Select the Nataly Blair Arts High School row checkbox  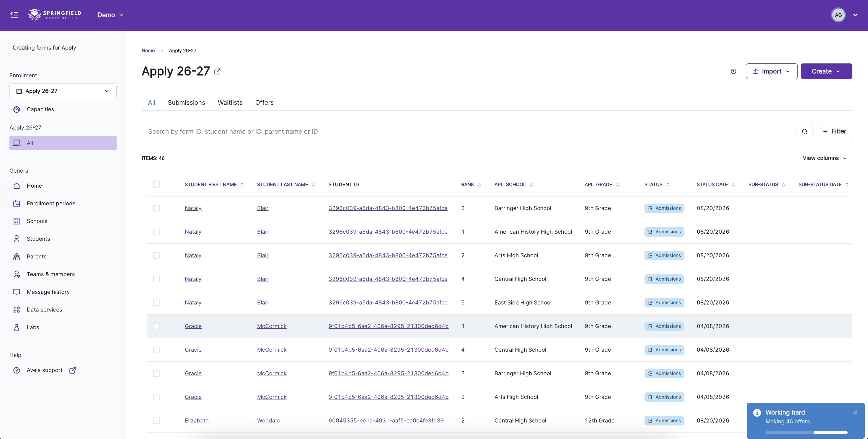156,255
